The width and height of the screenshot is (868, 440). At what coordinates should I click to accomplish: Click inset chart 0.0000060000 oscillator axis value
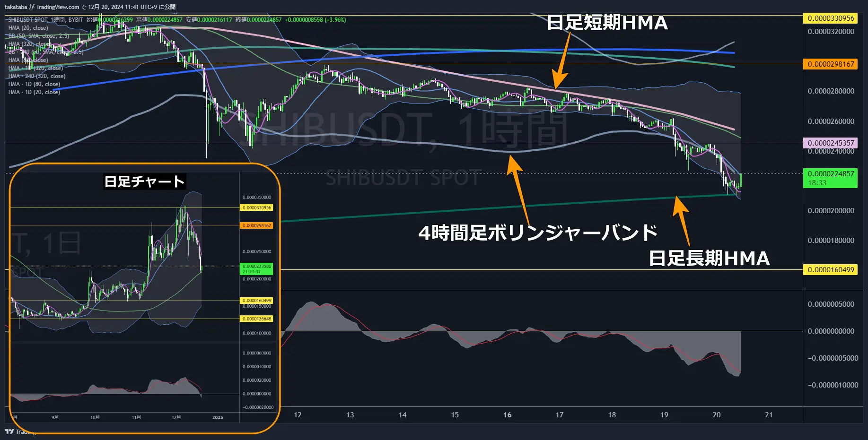pos(257,354)
